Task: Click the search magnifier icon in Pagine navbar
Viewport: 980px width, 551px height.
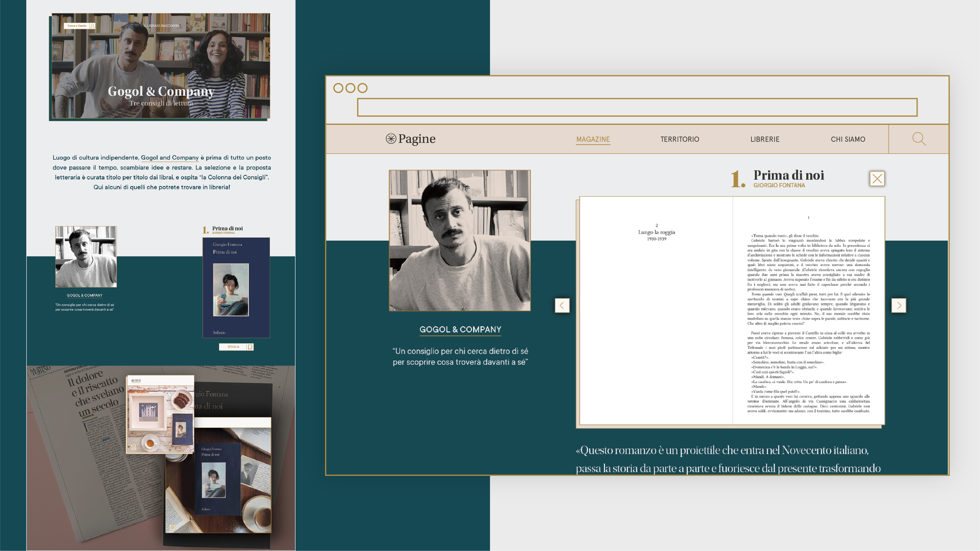Action: [919, 139]
